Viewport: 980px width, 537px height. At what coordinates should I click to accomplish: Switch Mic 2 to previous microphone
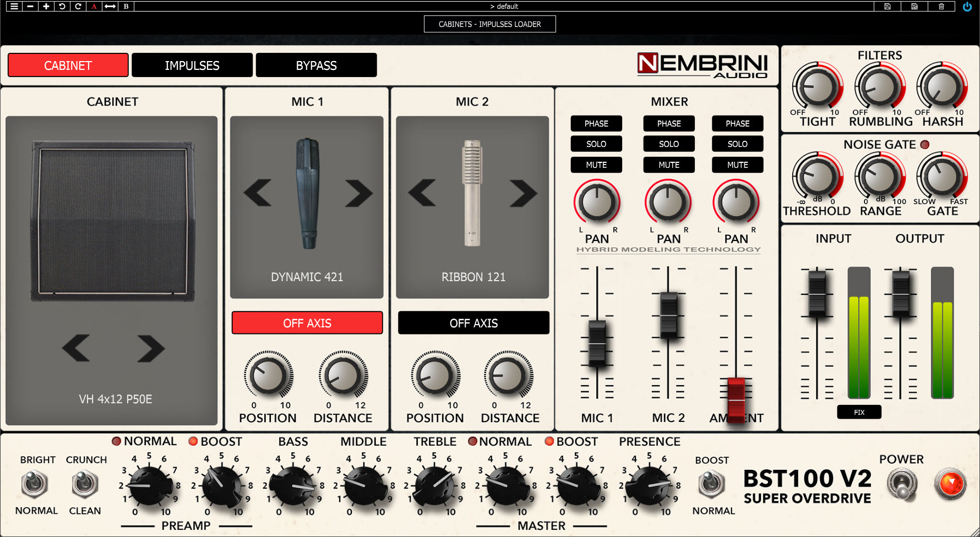tap(422, 193)
